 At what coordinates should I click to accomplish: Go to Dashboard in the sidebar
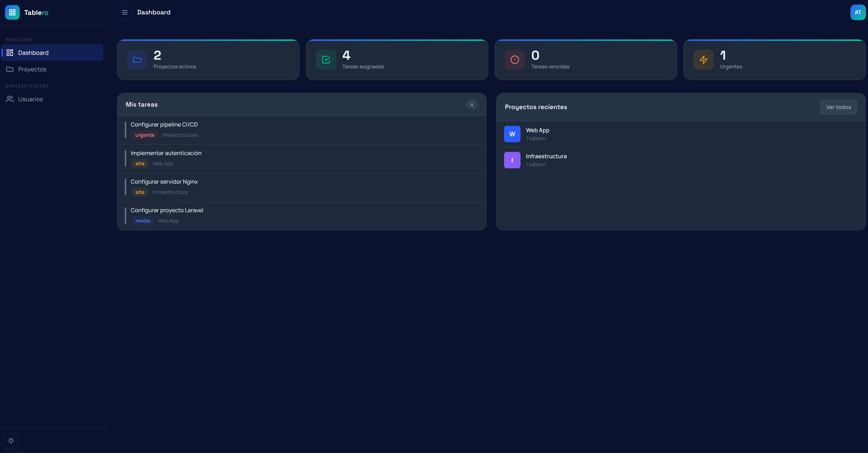click(53, 53)
